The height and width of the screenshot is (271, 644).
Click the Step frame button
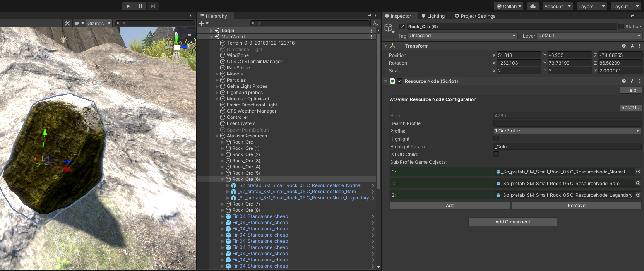coord(153,6)
